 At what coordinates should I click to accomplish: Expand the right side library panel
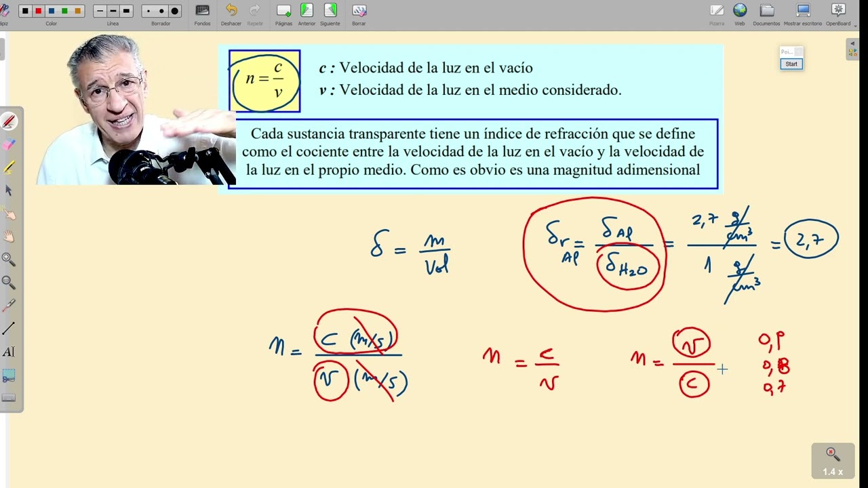coord(852,49)
